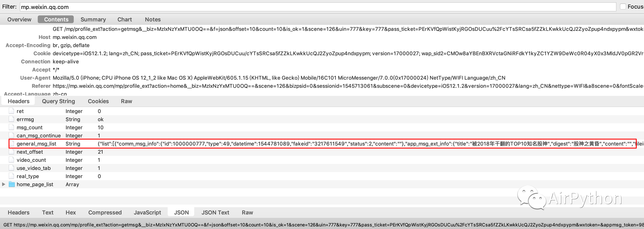The height and width of the screenshot is (229, 644).
Task: Click the file icon beside real_type
Action: (x=12, y=176)
